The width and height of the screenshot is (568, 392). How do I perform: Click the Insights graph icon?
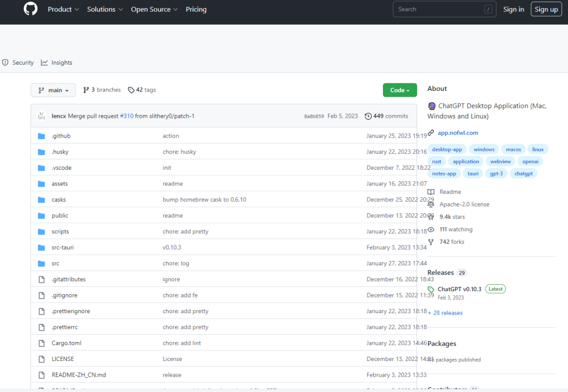44,62
